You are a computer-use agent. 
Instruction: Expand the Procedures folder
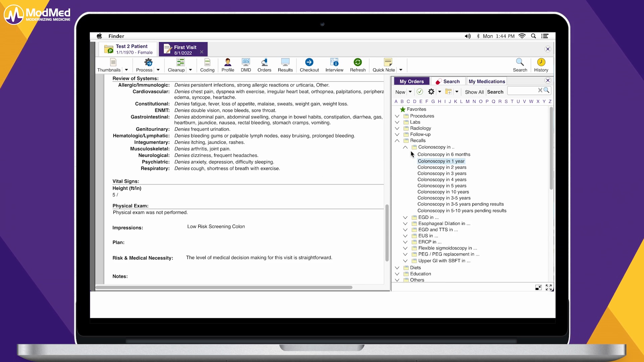[397, 116]
